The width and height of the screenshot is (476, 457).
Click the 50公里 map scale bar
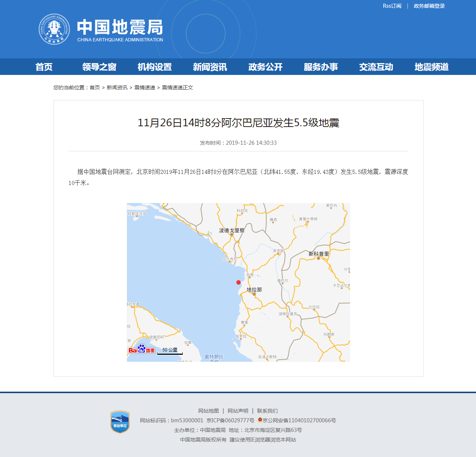[170, 350]
